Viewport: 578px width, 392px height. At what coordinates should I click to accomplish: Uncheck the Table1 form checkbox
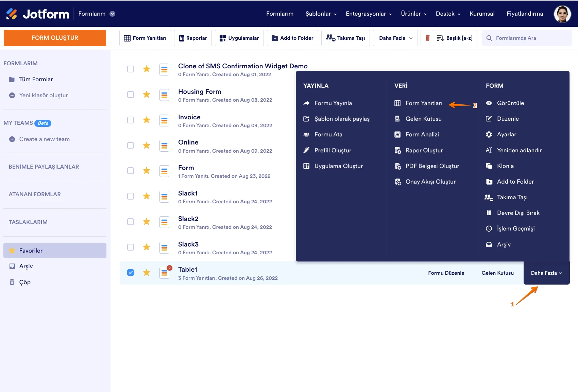click(131, 273)
